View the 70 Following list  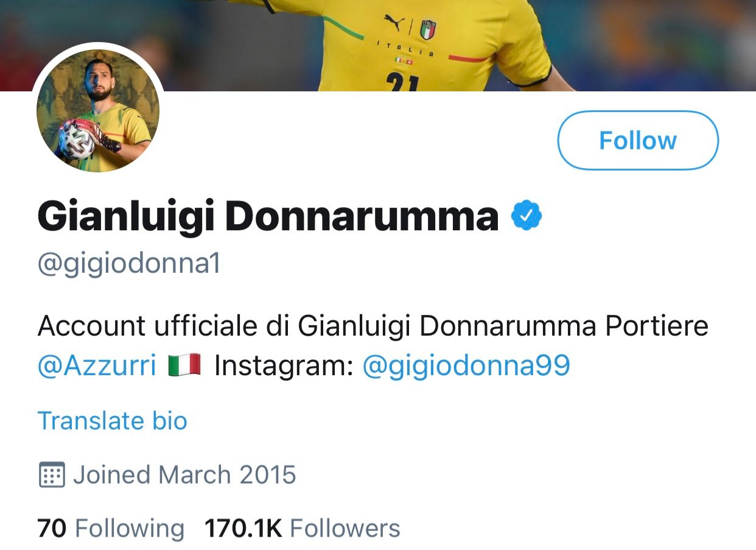(x=111, y=528)
